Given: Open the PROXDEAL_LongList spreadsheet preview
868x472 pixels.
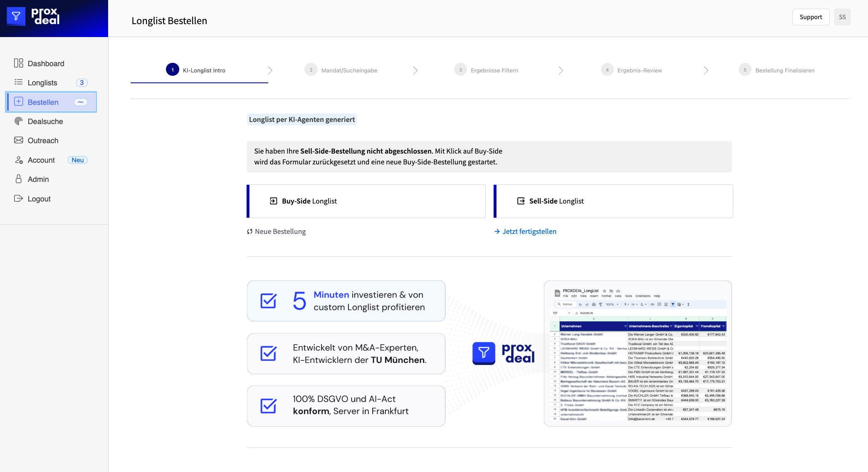Looking at the screenshot, I should pyautogui.click(x=638, y=353).
